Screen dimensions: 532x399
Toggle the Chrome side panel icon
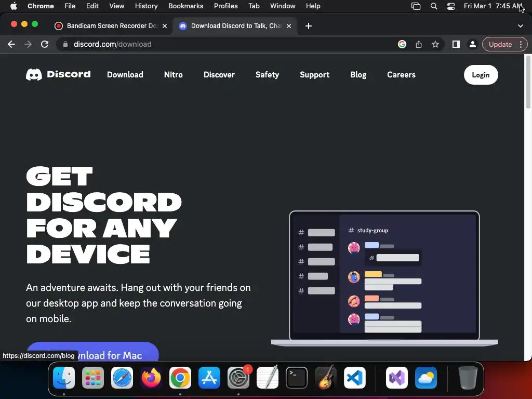[x=456, y=45]
